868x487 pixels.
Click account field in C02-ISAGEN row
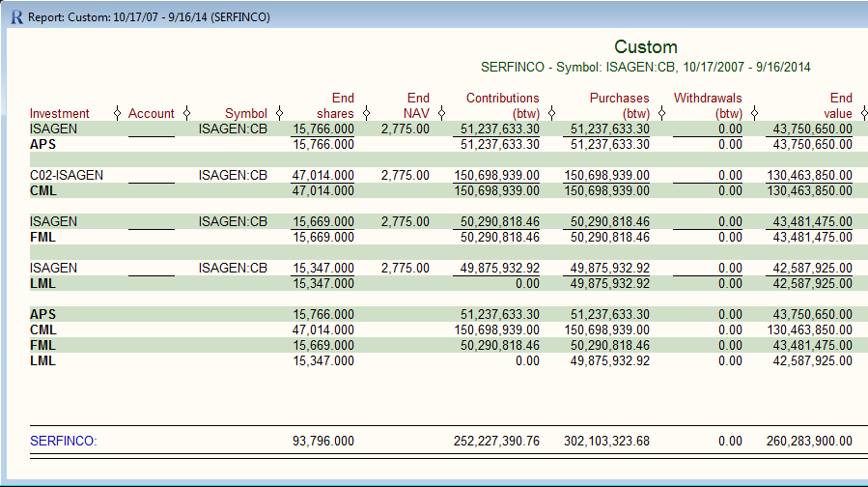coord(152,176)
